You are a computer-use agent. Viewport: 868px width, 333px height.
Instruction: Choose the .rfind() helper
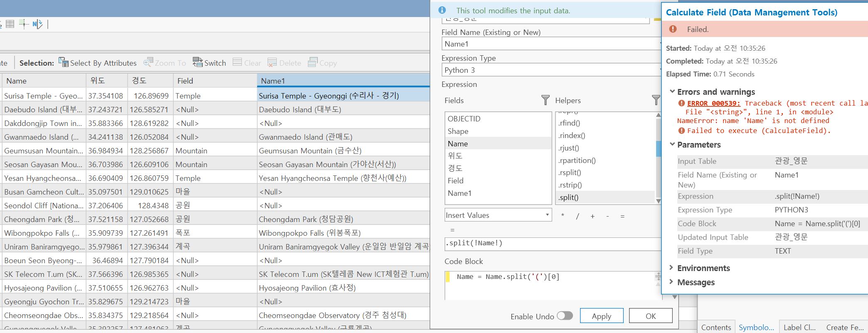[605, 123]
